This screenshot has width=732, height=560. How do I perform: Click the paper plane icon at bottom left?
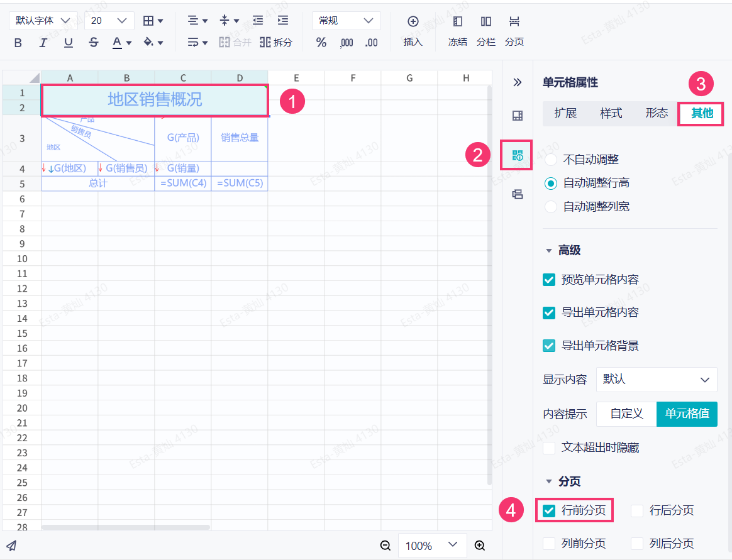[12, 545]
